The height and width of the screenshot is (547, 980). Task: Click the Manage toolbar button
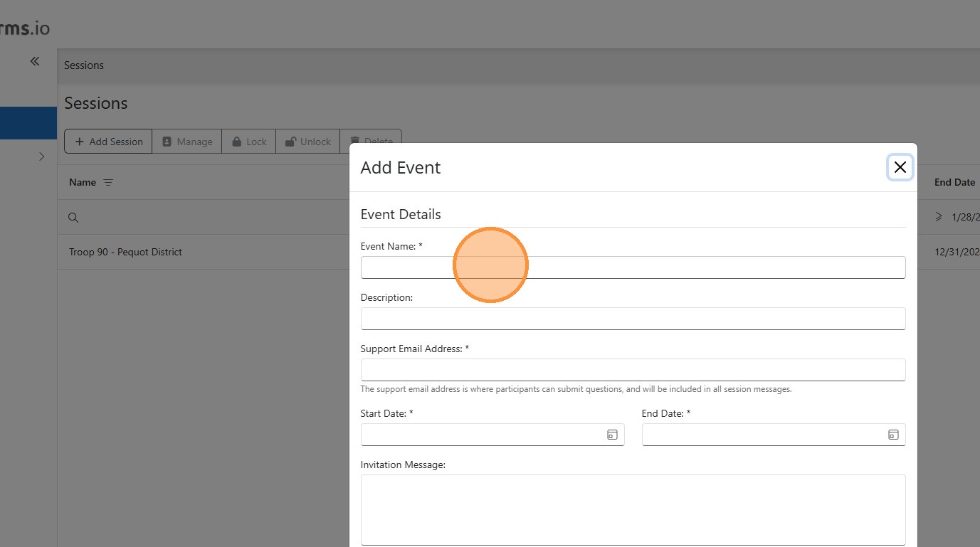click(187, 142)
